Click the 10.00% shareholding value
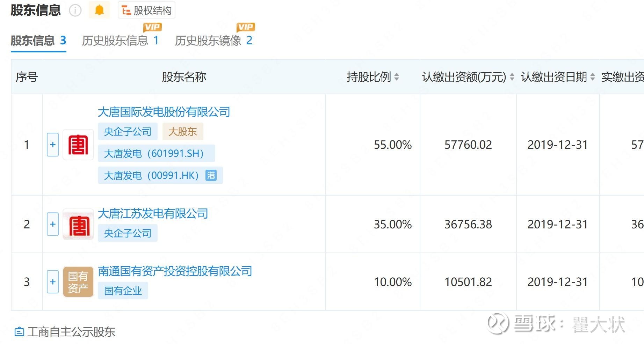This screenshot has width=644, height=344. coord(393,282)
